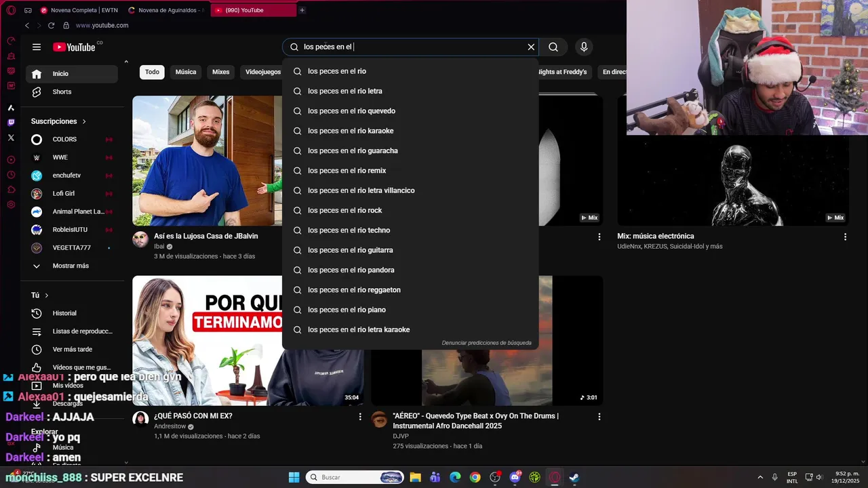Click the Windows taskbar Buscar box
This screenshot has height=488, width=868.
(355, 477)
